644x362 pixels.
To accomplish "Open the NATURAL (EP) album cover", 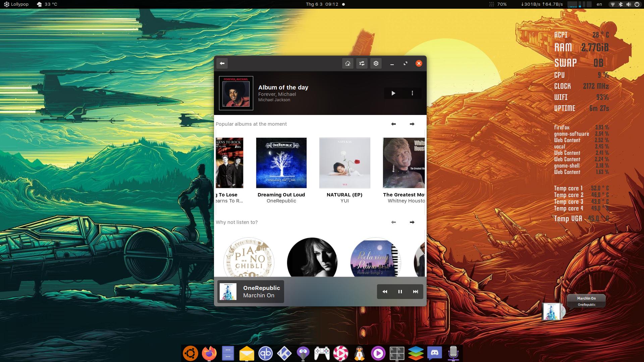I will pyautogui.click(x=345, y=163).
